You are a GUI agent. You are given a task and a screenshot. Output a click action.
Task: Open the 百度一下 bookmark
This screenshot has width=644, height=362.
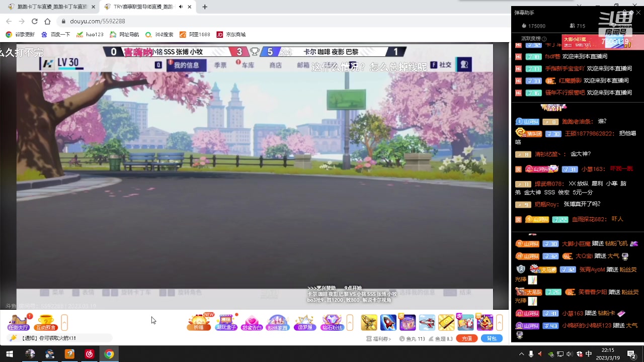(56, 35)
